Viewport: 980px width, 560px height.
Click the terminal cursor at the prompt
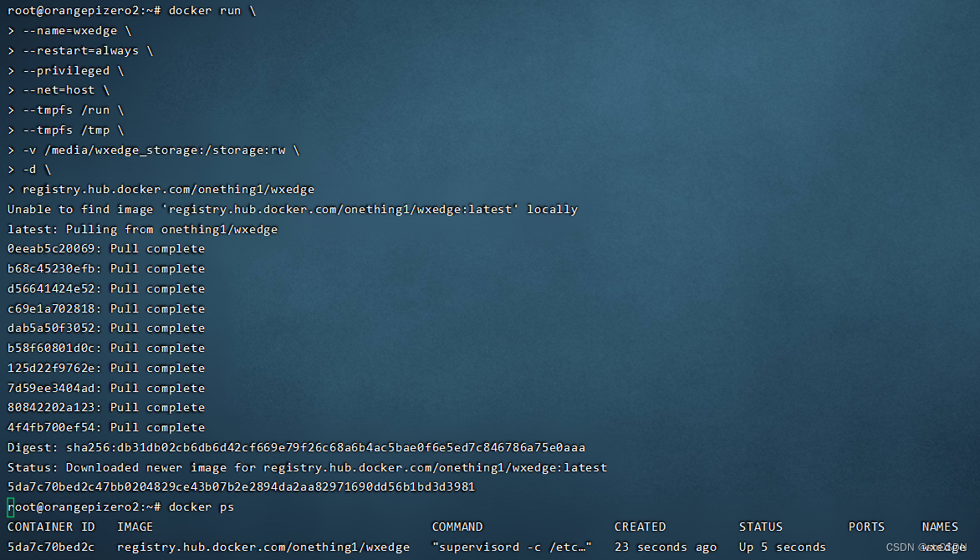pyautogui.click(x=8, y=507)
